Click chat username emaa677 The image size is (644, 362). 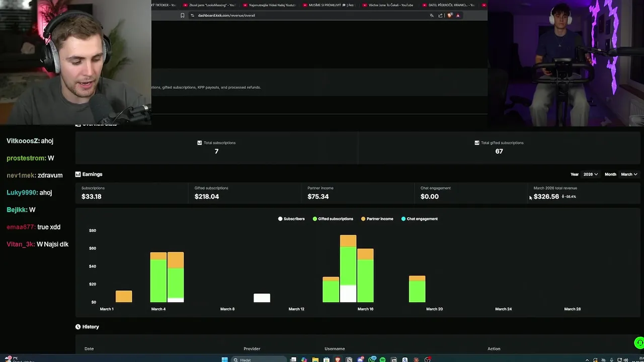pos(21,227)
